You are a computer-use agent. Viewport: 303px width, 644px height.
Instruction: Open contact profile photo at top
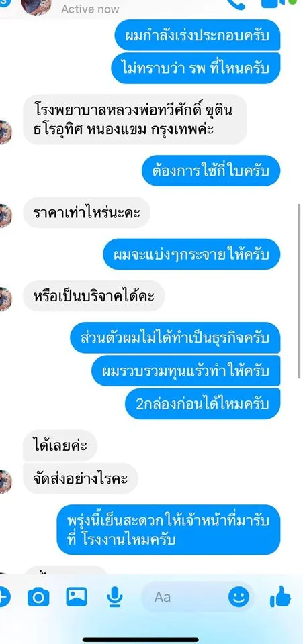pos(36,6)
